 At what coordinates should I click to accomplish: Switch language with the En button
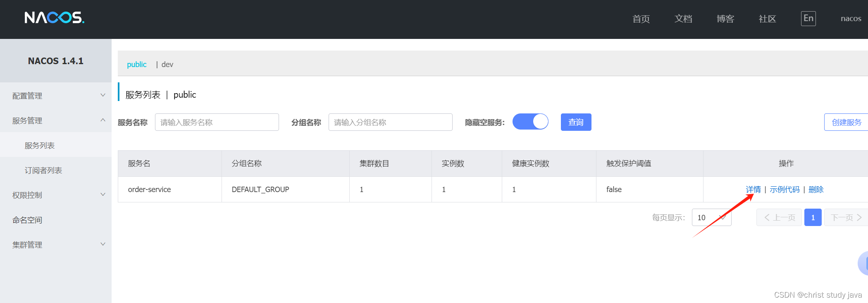tap(808, 18)
